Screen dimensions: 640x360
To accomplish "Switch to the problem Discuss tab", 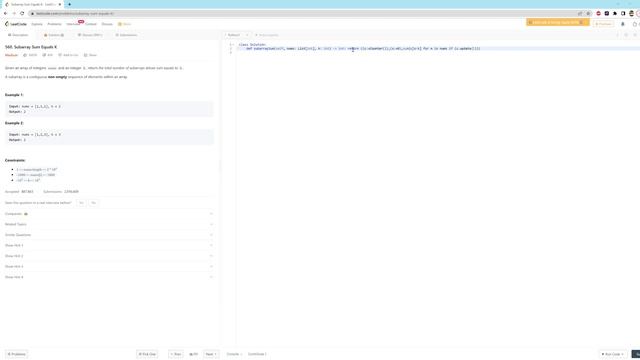I will tap(90, 35).
